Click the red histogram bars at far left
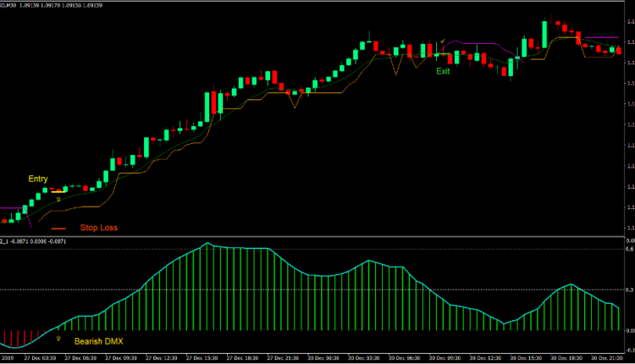635x364 pixels. point(17,338)
